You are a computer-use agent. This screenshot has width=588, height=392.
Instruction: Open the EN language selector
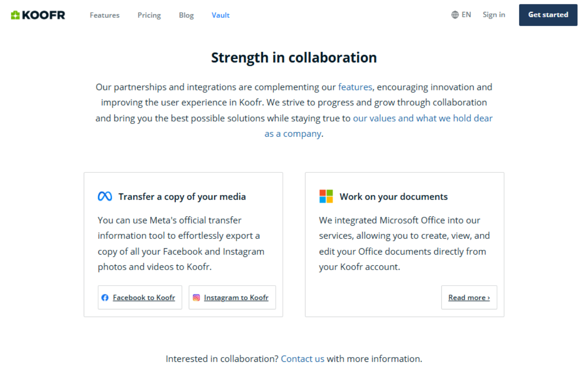pos(466,14)
